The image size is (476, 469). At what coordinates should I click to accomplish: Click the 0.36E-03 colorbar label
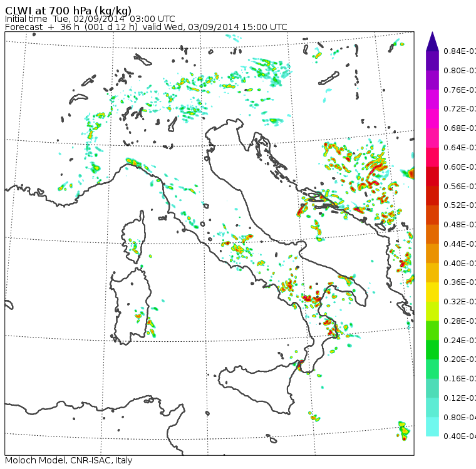(460, 282)
